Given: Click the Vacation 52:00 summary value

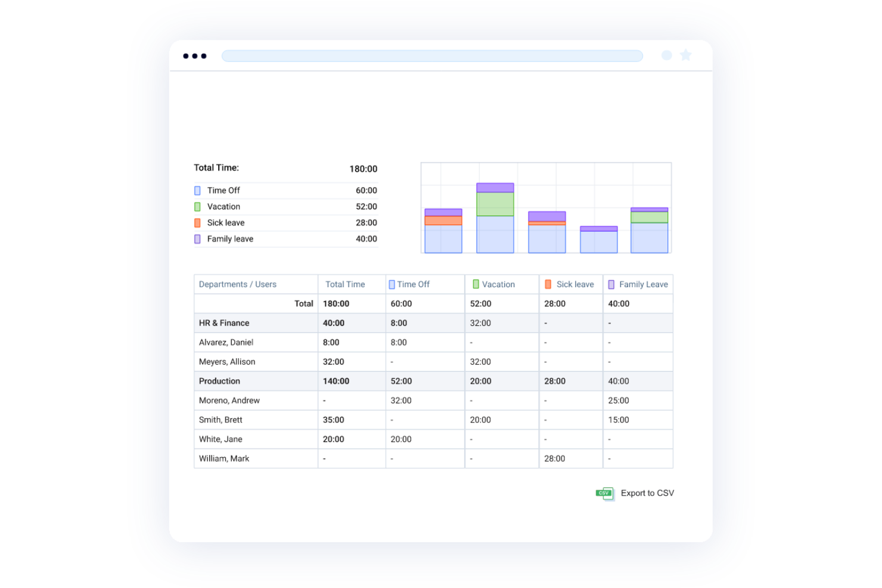Looking at the screenshot, I should point(367,207).
